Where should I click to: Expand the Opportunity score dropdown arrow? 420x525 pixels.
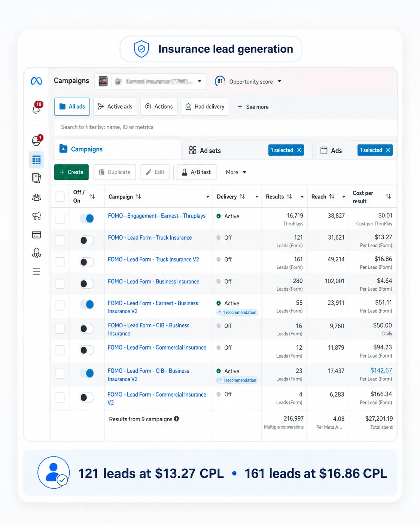(x=279, y=81)
